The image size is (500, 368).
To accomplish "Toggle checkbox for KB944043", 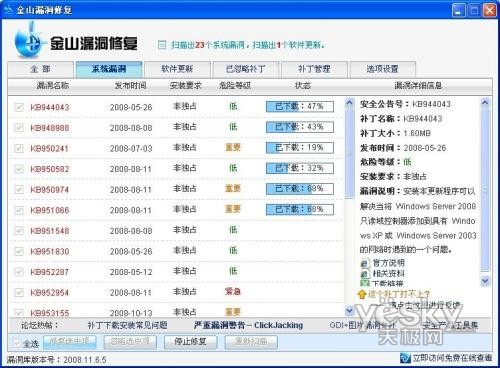I will click(x=19, y=107).
